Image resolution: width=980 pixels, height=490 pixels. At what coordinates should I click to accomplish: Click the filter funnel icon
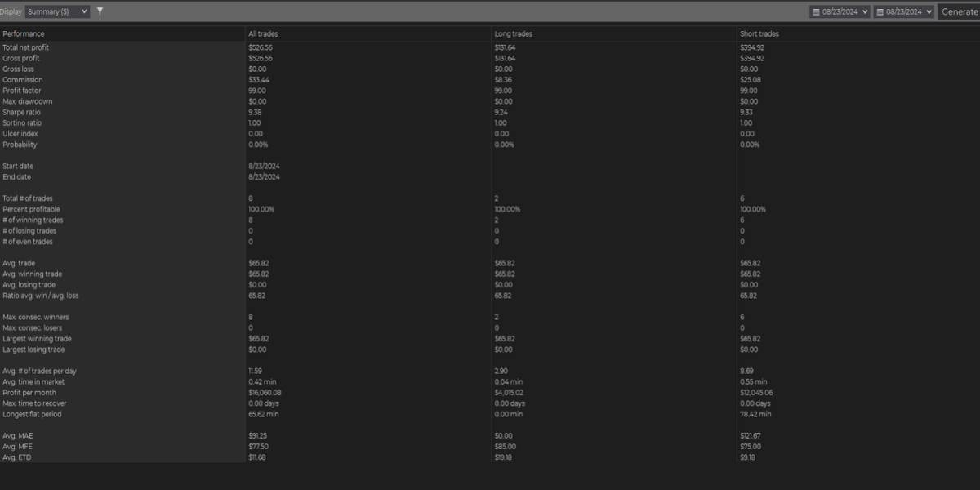pos(100,11)
